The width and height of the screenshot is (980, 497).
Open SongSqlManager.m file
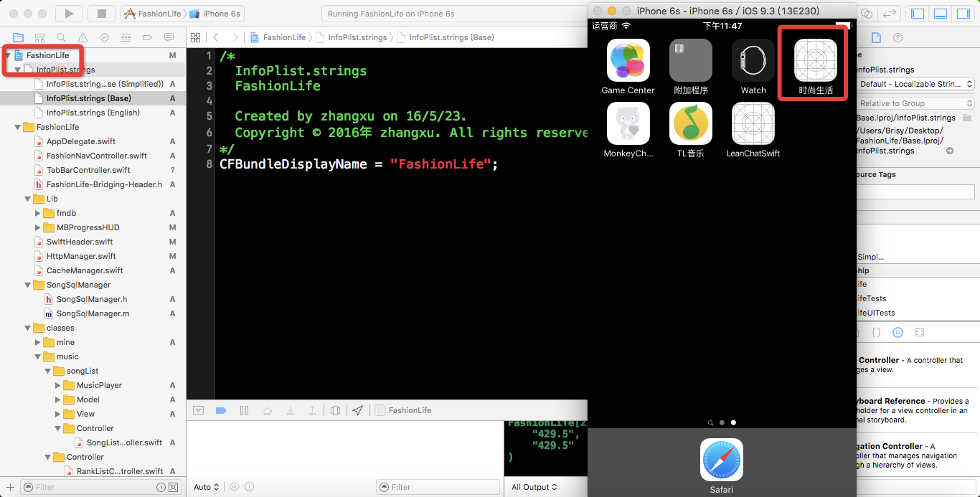(93, 313)
